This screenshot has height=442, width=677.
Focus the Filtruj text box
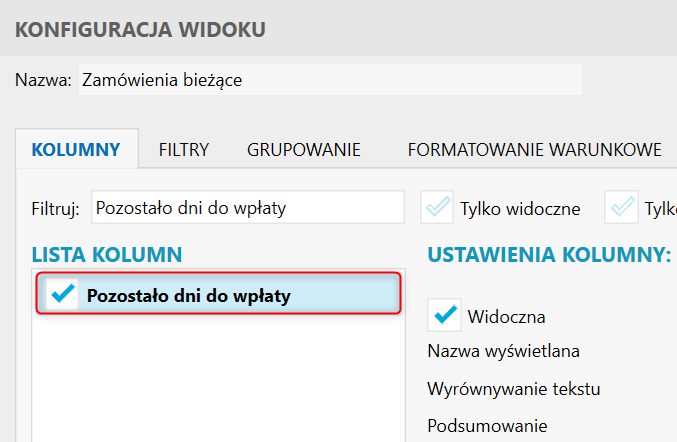click(247, 208)
